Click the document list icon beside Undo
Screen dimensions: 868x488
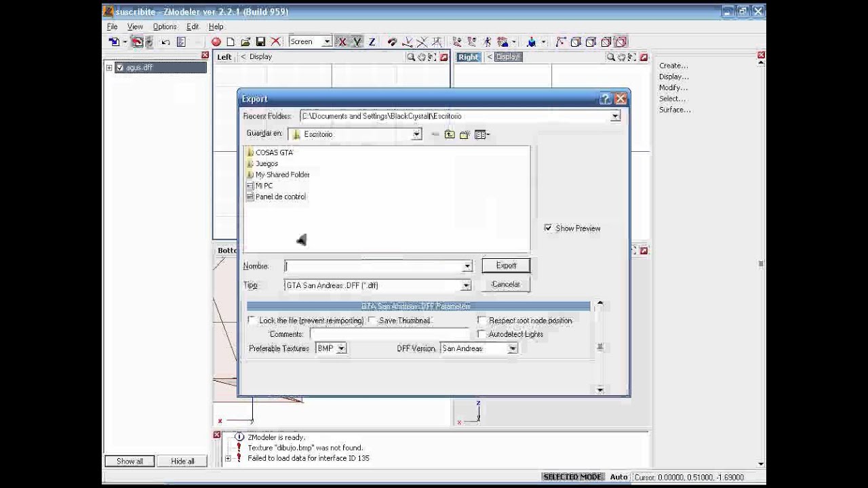pos(181,42)
